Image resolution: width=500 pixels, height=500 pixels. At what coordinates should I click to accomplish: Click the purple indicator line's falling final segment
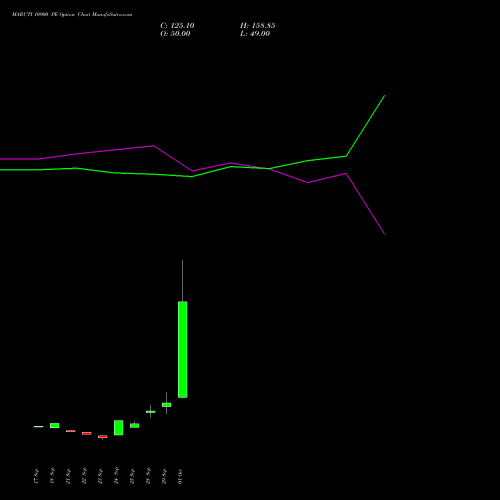pos(366,204)
